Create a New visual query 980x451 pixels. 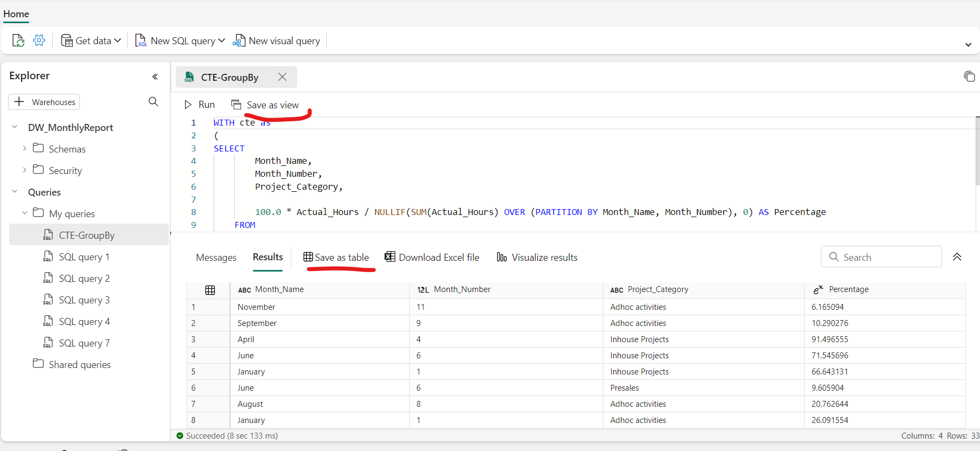276,41
